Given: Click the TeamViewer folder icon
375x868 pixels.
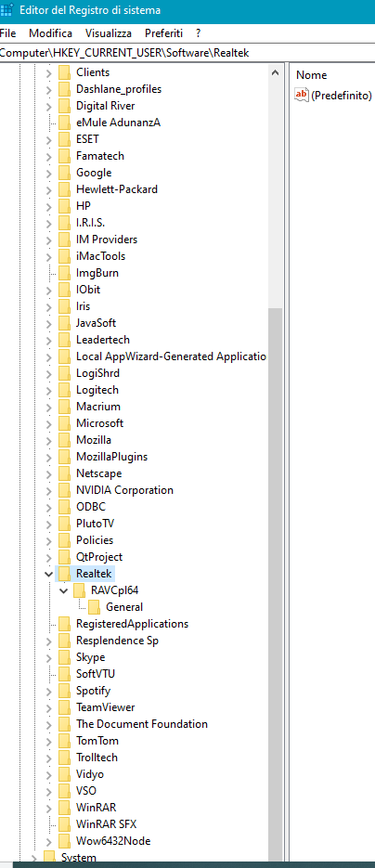Looking at the screenshot, I should (x=65, y=707).
